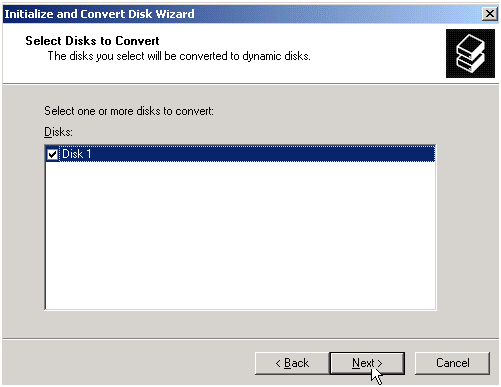Screen dimensions: 501x387
Task: Click the separator line above the buttons
Action: tap(251, 339)
